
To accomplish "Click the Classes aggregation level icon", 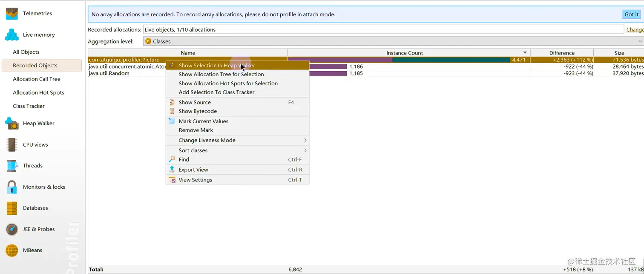I will [148, 41].
